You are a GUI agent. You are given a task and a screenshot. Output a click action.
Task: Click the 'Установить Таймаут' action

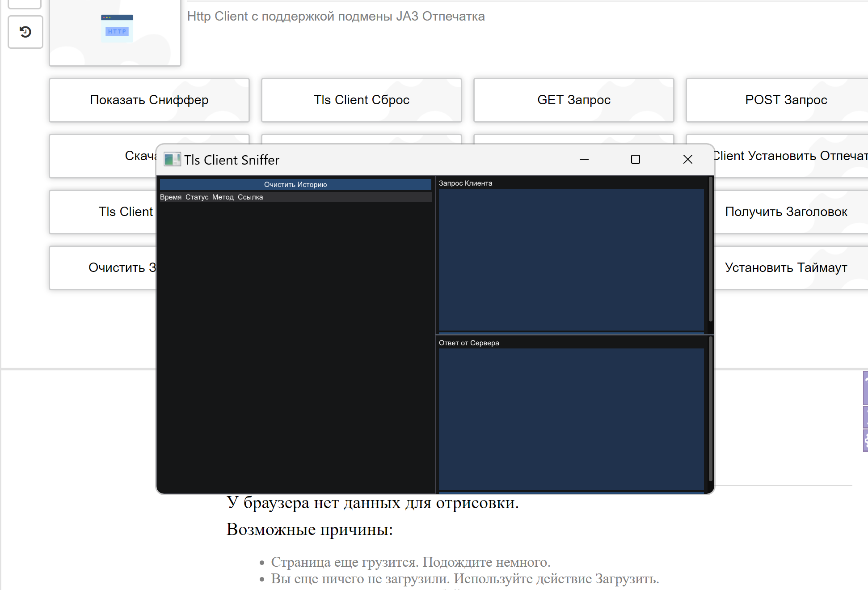coord(786,267)
